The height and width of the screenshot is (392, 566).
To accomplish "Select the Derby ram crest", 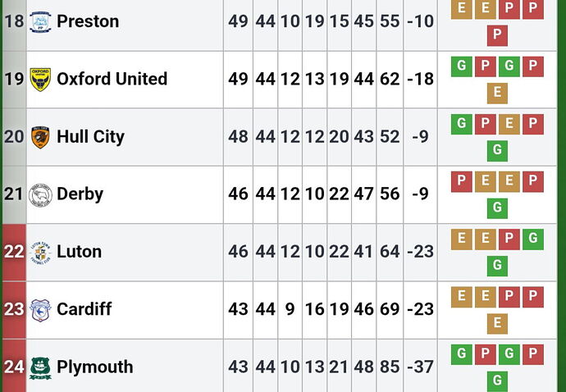I will pyautogui.click(x=40, y=195).
